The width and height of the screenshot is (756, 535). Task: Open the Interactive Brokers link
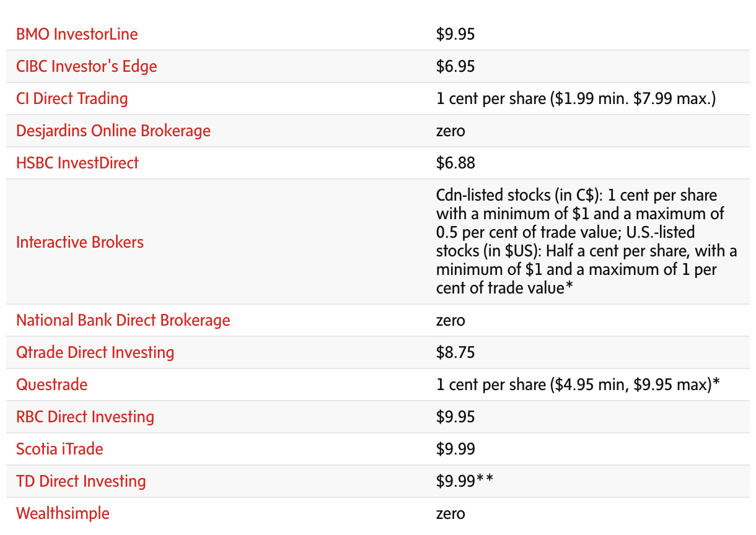80,241
